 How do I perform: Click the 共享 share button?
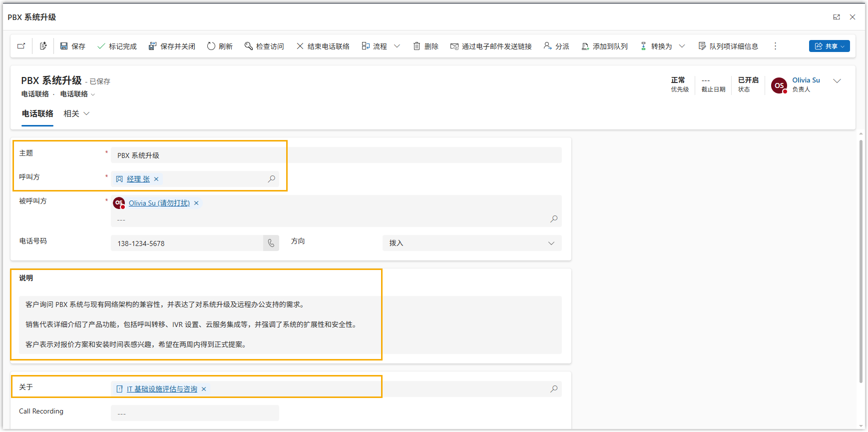(x=829, y=46)
